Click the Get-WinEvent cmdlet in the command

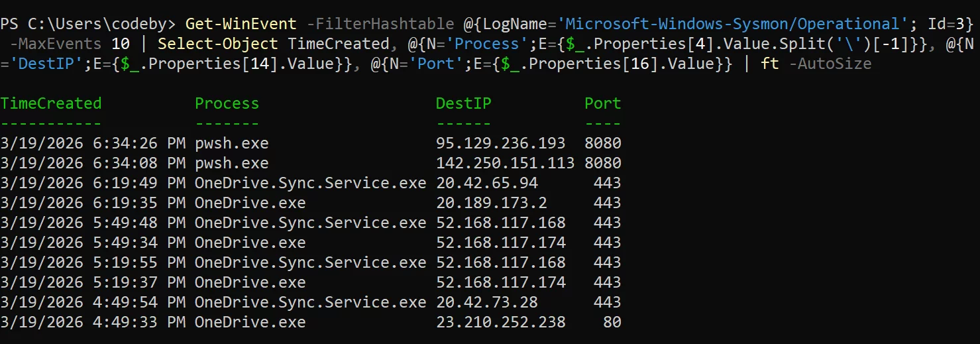coord(241,25)
